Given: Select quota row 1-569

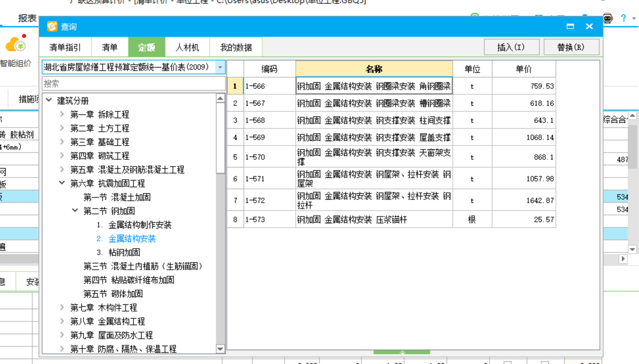Looking at the screenshot, I should coord(392,138).
